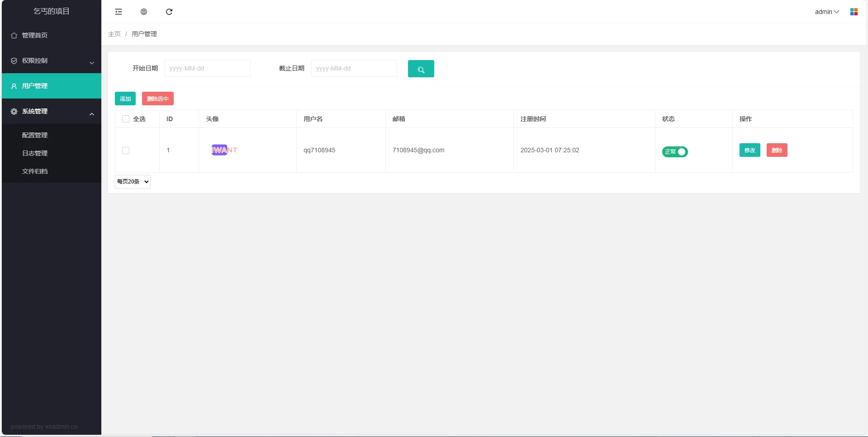Click the 开始日期 start date field
The width and height of the screenshot is (868, 437).
(x=207, y=68)
